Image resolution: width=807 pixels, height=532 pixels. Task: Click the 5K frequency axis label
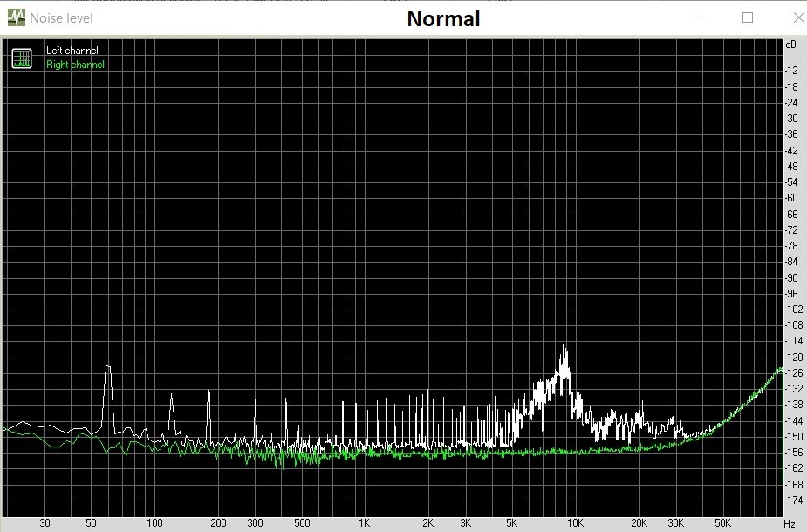(511, 523)
